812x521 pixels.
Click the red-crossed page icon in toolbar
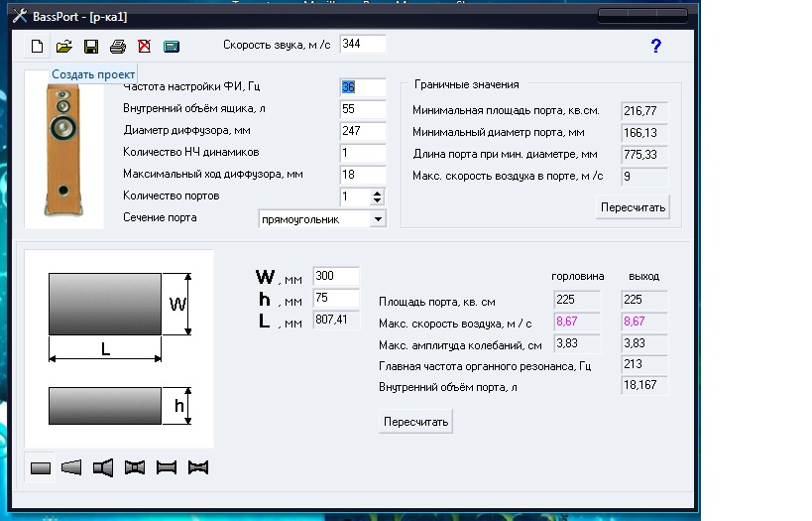point(145,47)
